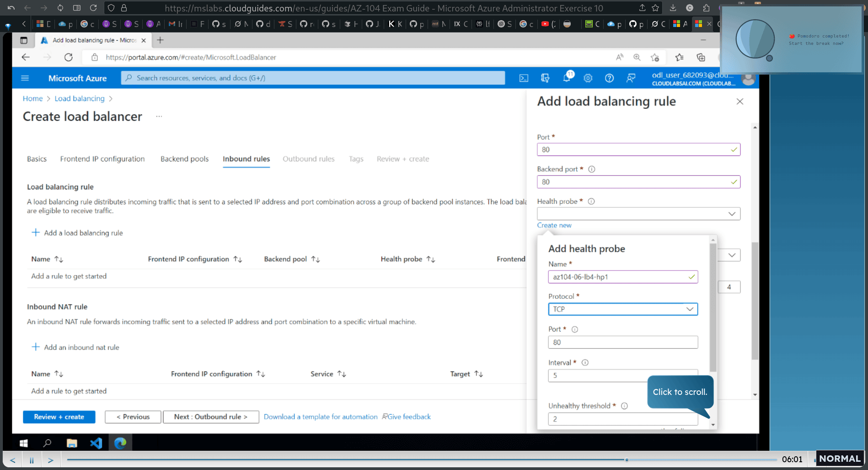The width and height of the screenshot is (868, 470).
Task: Click Create new health probe link
Action: click(554, 225)
